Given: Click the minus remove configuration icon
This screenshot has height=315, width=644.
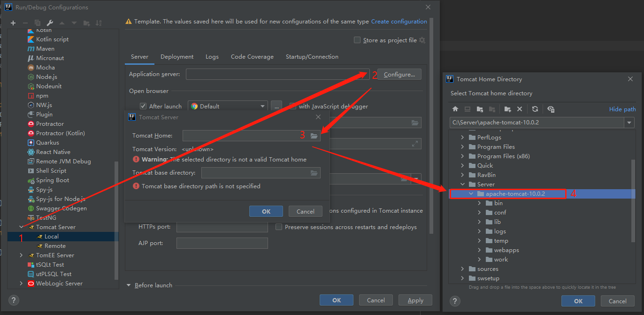Looking at the screenshot, I should click(25, 23).
